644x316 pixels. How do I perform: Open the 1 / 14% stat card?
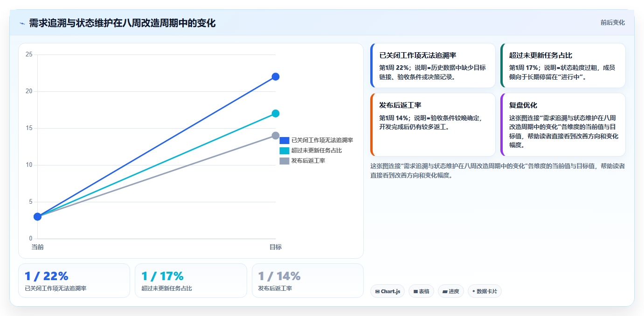pyautogui.click(x=308, y=281)
